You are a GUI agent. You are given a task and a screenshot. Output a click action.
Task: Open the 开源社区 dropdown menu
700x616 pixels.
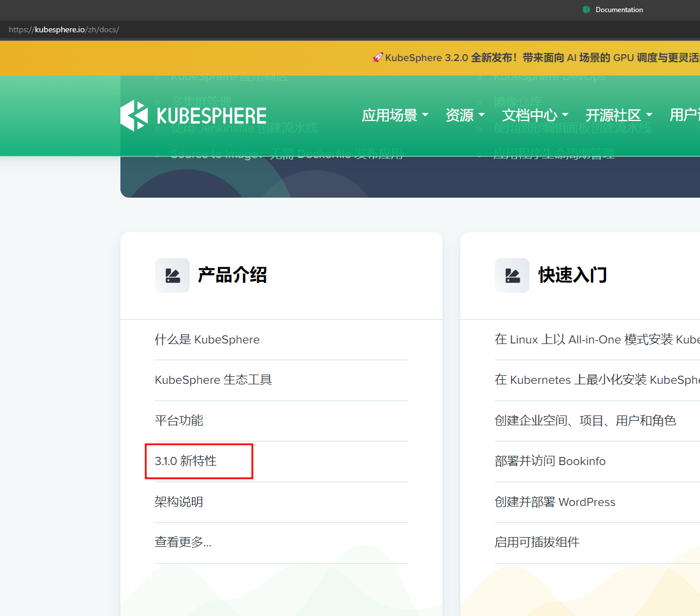(x=619, y=115)
